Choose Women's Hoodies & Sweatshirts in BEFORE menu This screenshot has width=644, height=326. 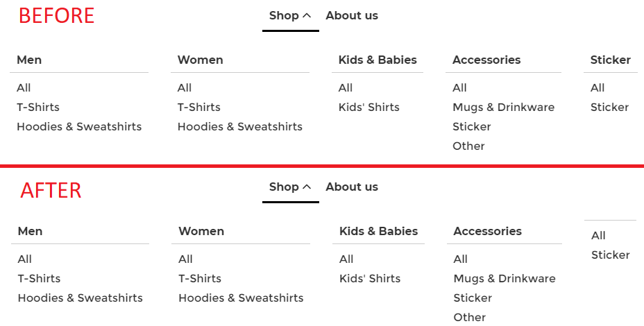[x=240, y=127]
